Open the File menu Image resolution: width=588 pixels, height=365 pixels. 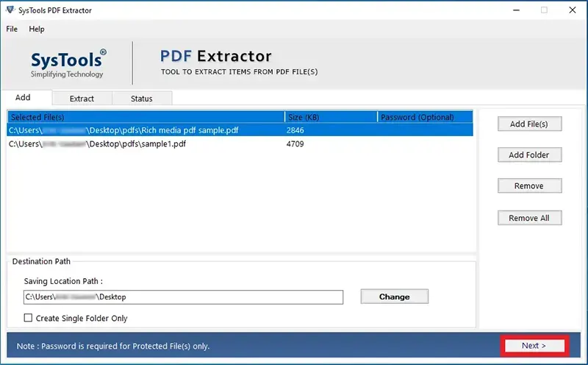coord(12,29)
